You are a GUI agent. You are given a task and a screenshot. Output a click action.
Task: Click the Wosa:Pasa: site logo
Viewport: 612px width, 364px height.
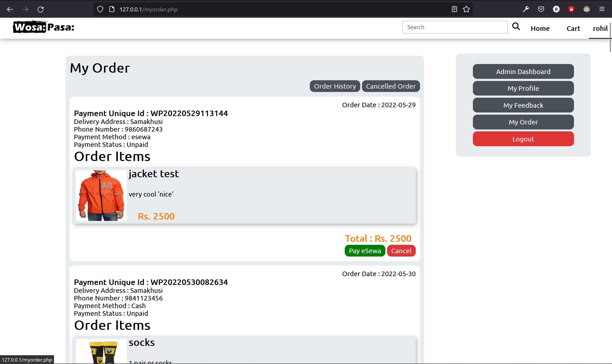(x=44, y=27)
